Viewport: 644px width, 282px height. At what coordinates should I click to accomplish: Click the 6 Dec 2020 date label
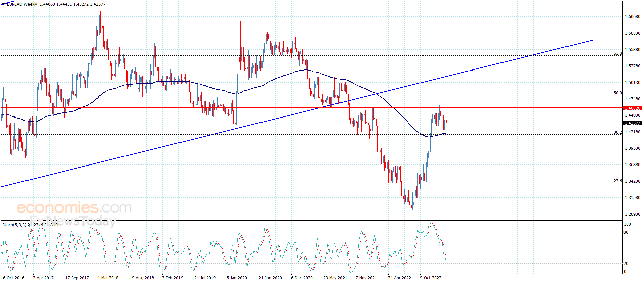[x=302, y=278]
